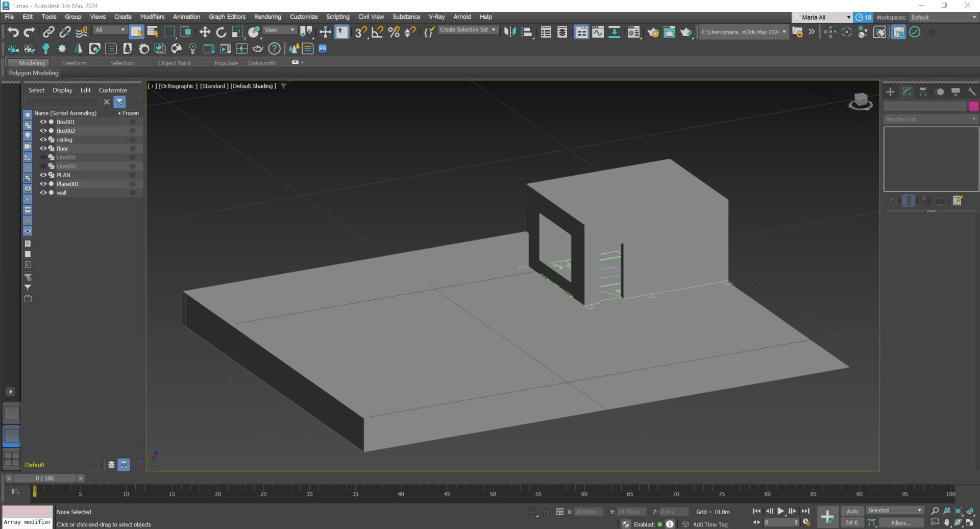The image size is (980, 529).
Task: Open the Graph Editors menu
Action: [x=227, y=17]
